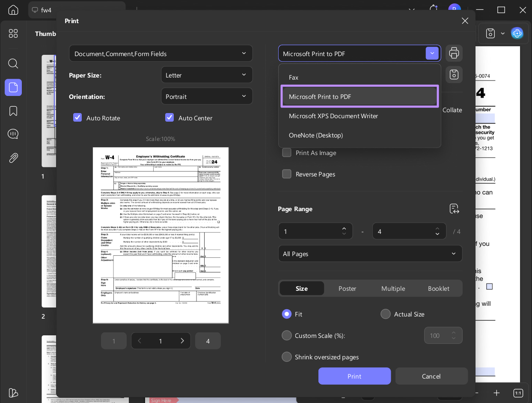This screenshot has height=403, width=532.
Task: Select the Actual Size radio button
Action: pyautogui.click(x=385, y=314)
